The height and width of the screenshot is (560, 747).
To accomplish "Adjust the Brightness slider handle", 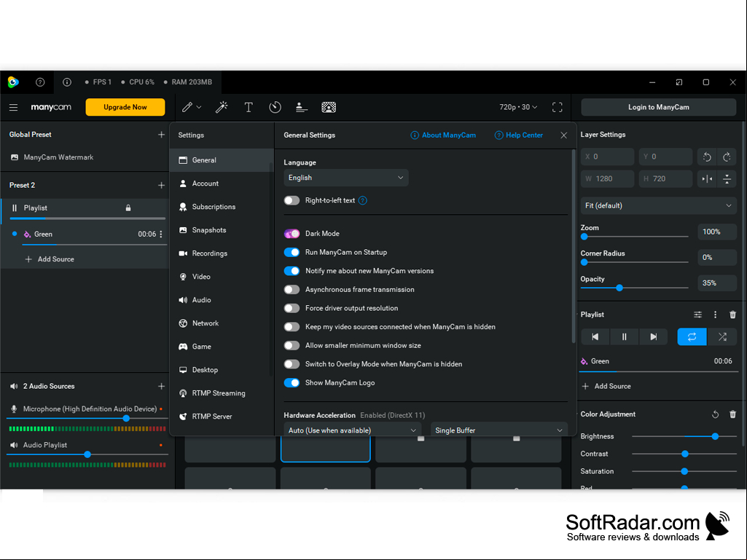I will [x=715, y=436].
